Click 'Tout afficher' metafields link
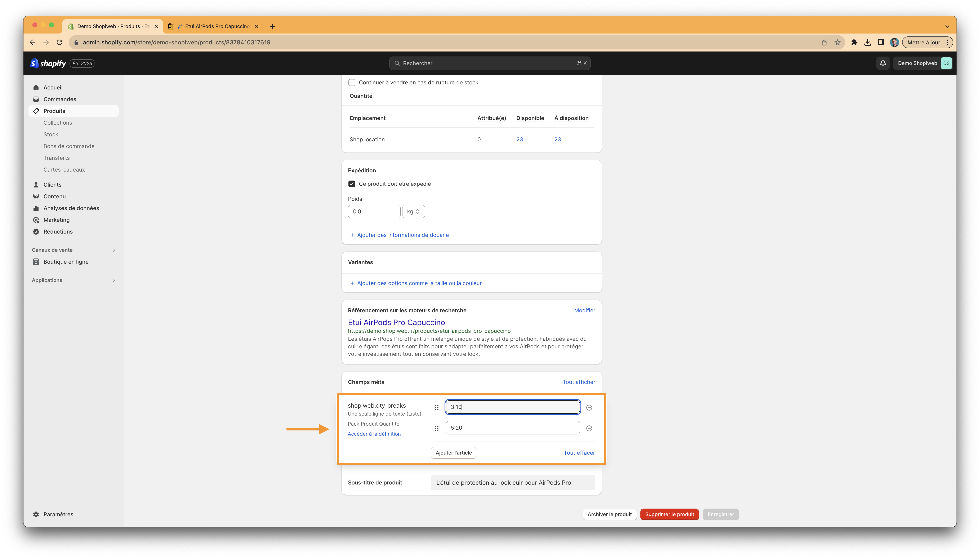Viewport: 980px width, 558px height. (x=579, y=382)
